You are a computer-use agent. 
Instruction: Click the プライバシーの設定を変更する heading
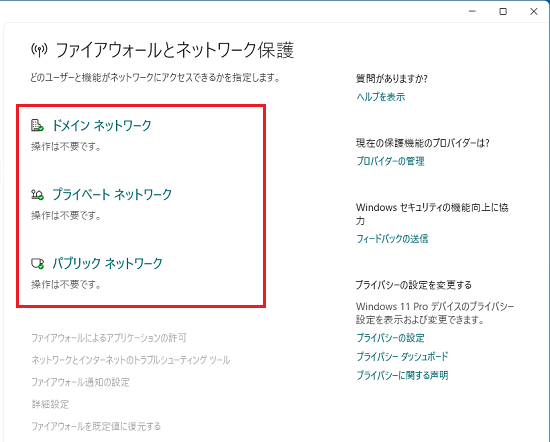tap(414, 285)
